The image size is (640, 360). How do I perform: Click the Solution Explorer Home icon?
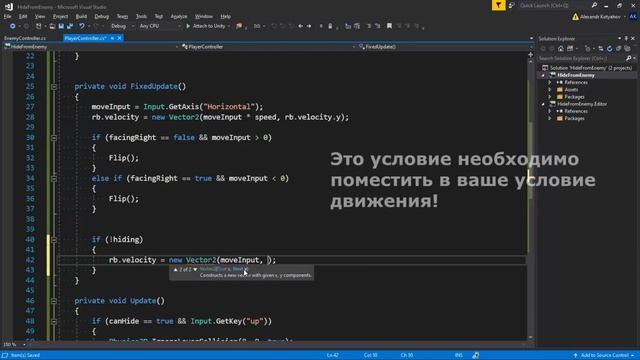561,49
